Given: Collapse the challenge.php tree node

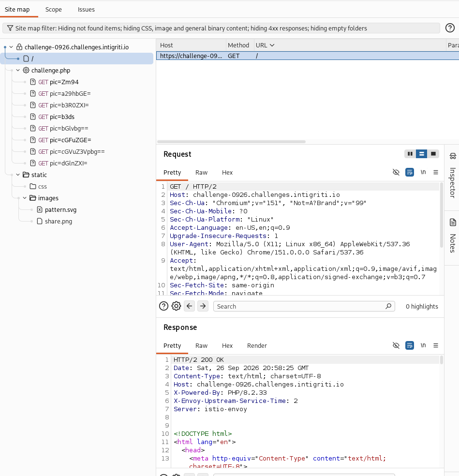Looking at the screenshot, I should (x=18, y=71).
